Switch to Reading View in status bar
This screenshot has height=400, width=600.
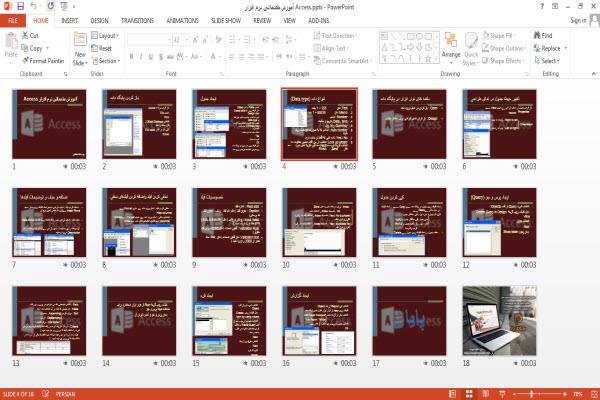tap(486, 394)
